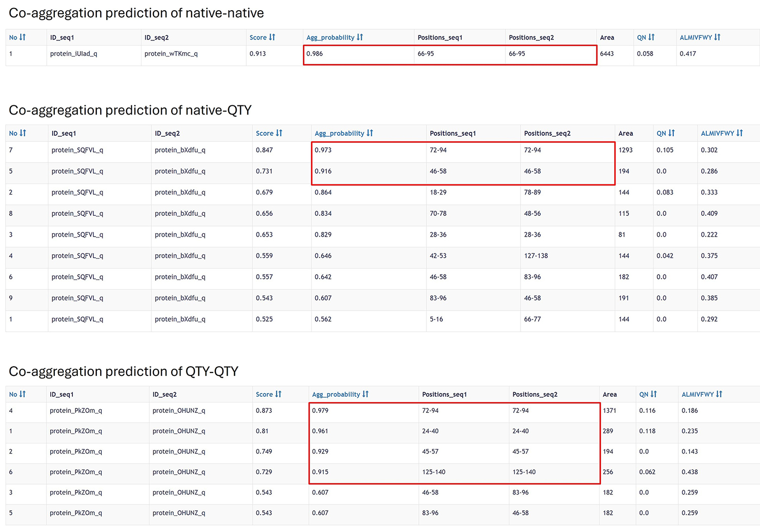Screen dimensions: 760x532
Task: Click QN sort arrows in native-native table
Action: tap(652, 37)
